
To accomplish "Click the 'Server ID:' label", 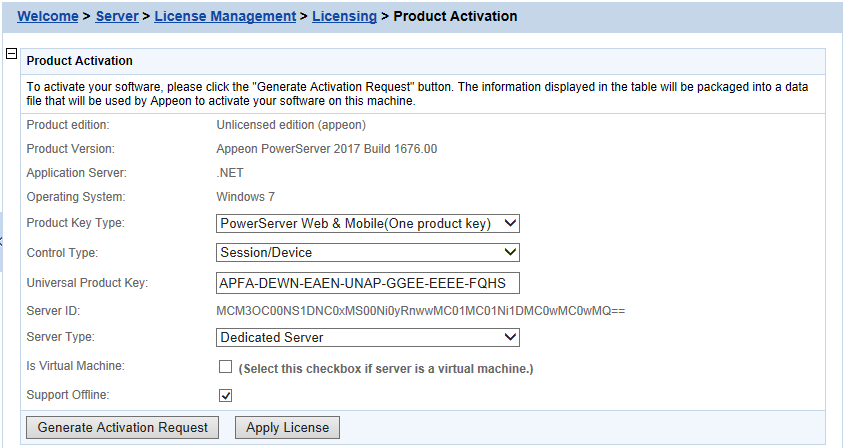I will 53,311.
